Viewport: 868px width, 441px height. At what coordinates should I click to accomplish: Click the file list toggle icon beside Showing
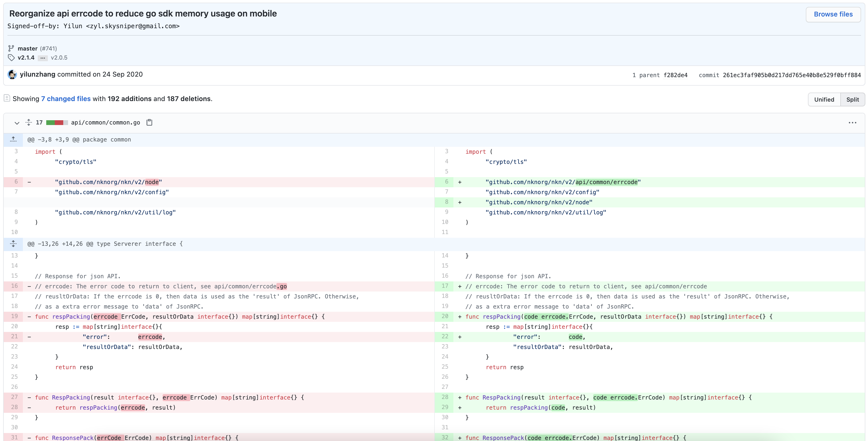click(x=7, y=98)
